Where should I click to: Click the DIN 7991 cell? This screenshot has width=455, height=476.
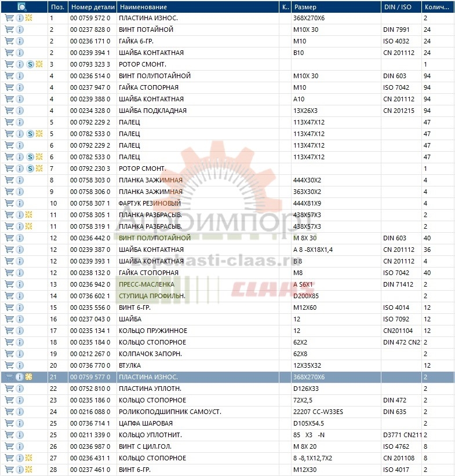(396, 30)
